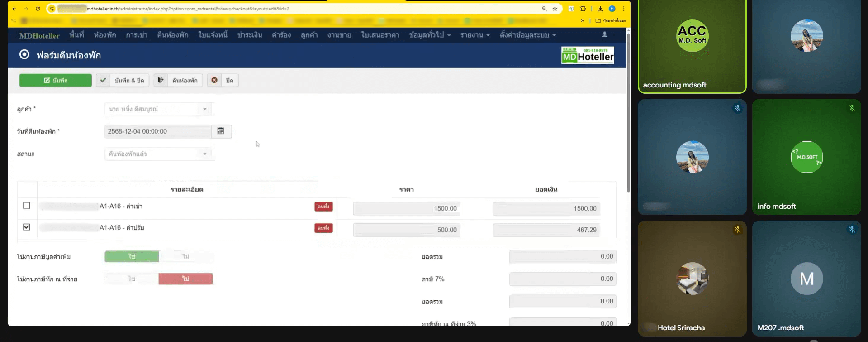Reload the page with refresh icon

tap(38, 9)
